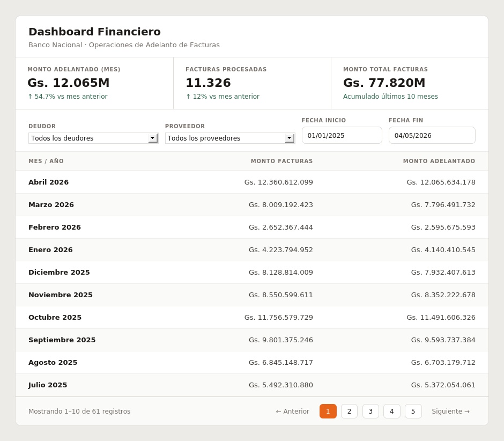Click invoice amount Gs. 9.801.375.246

280,340
